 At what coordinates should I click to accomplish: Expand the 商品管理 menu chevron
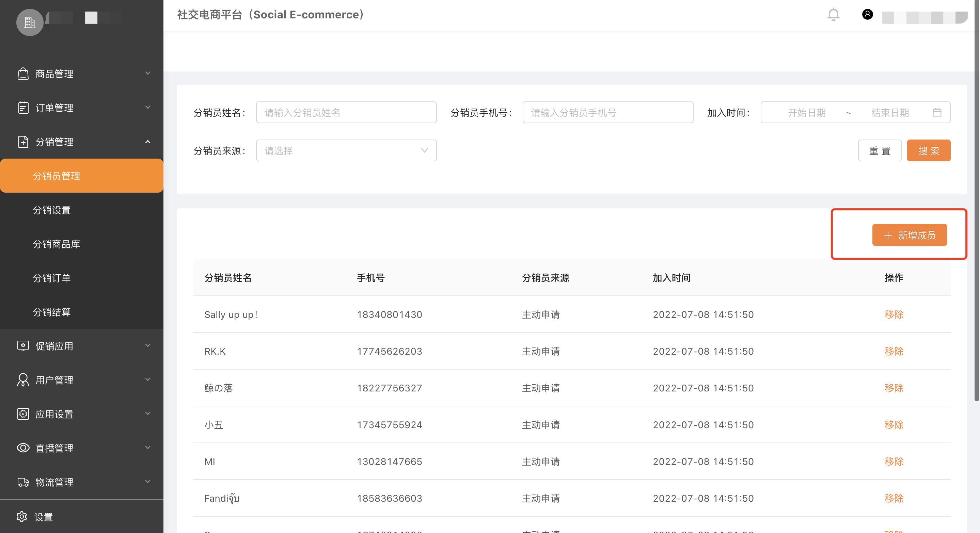click(x=147, y=73)
